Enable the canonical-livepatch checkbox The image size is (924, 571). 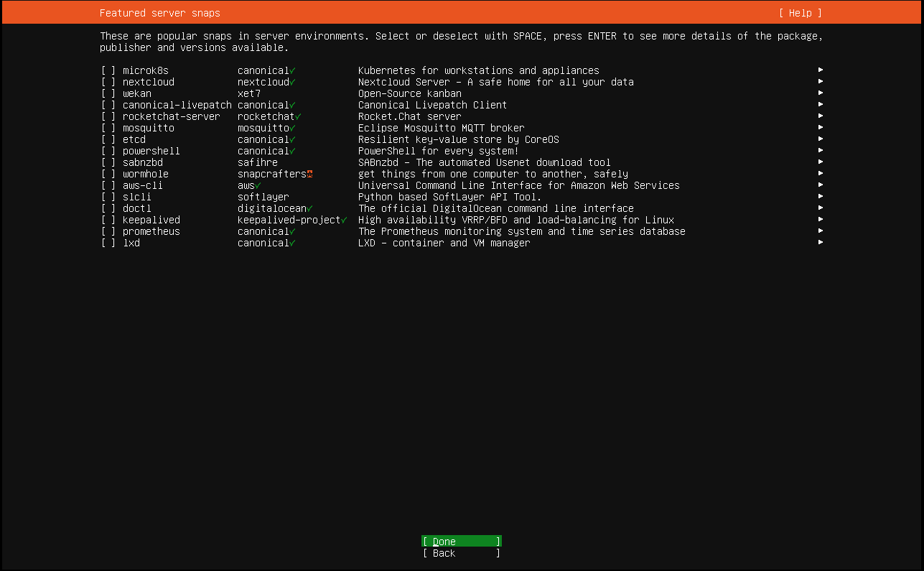[108, 105]
